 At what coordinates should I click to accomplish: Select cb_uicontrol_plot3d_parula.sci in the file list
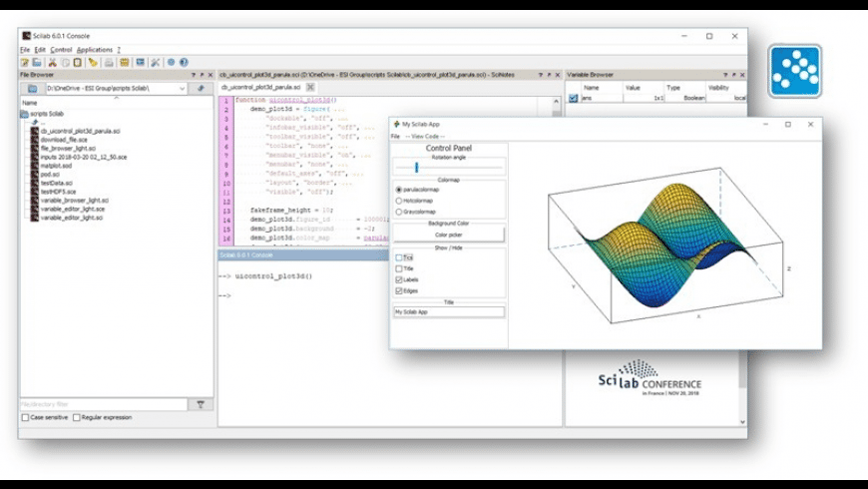[80, 132]
